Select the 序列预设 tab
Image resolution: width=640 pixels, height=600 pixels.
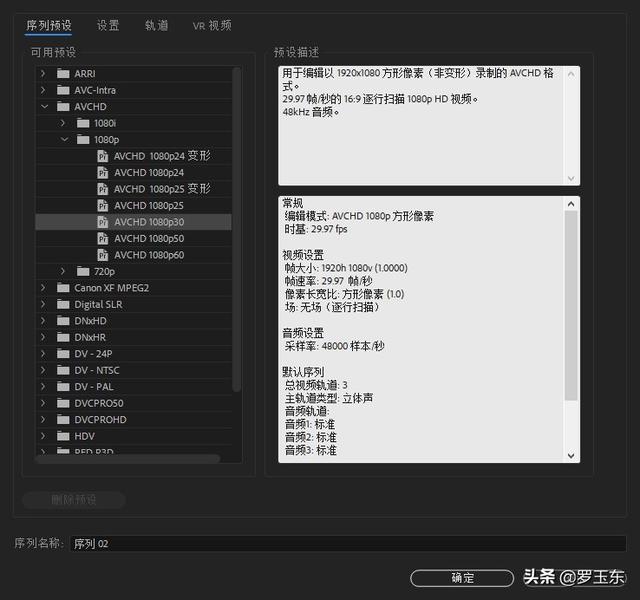[49, 25]
